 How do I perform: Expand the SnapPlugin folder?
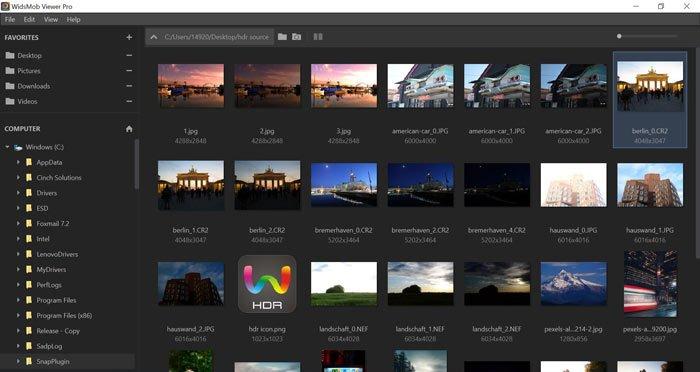point(18,361)
